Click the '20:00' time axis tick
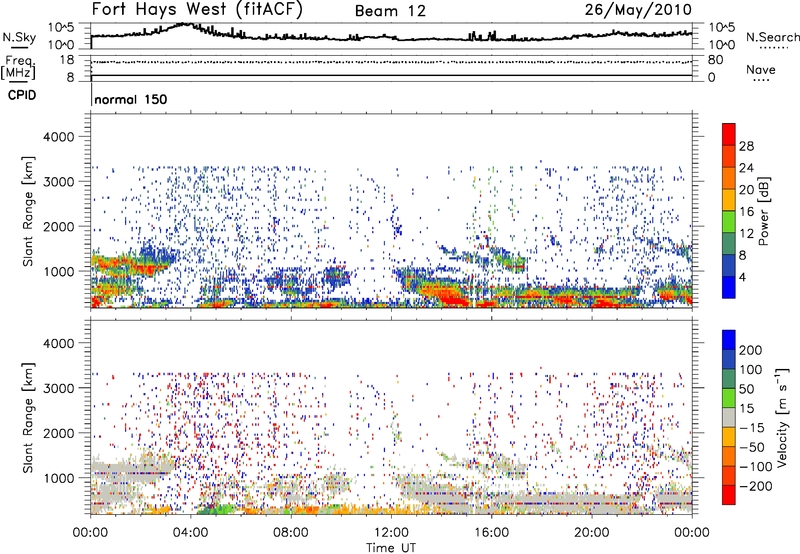The width and height of the screenshot is (800, 554). (x=591, y=533)
